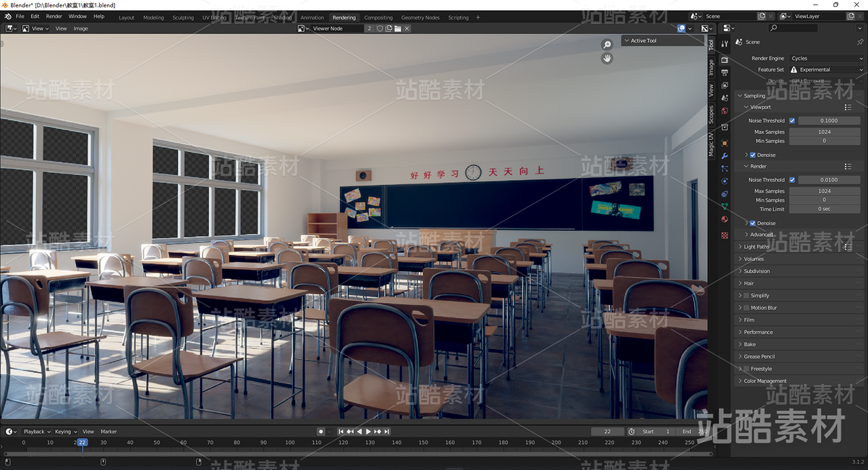Screen dimensions: 868x470
Task: Open Render sampling presets list icon
Action: tap(848, 166)
